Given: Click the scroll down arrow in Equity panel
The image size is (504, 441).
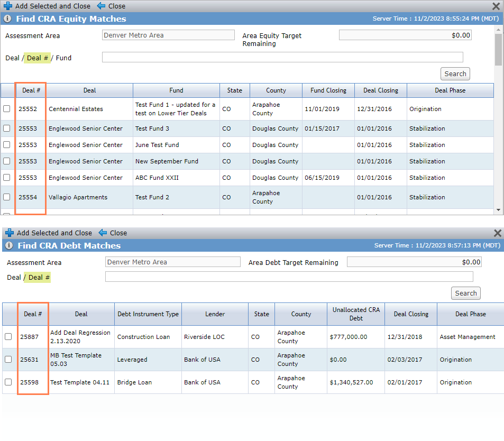Looking at the screenshot, I should tap(498, 210).
